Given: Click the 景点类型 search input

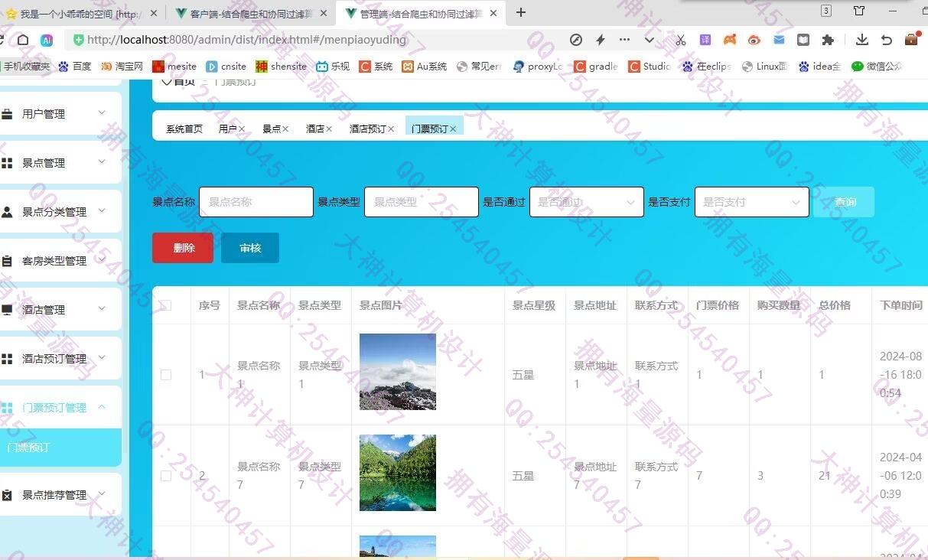Looking at the screenshot, I should [422, 202].
